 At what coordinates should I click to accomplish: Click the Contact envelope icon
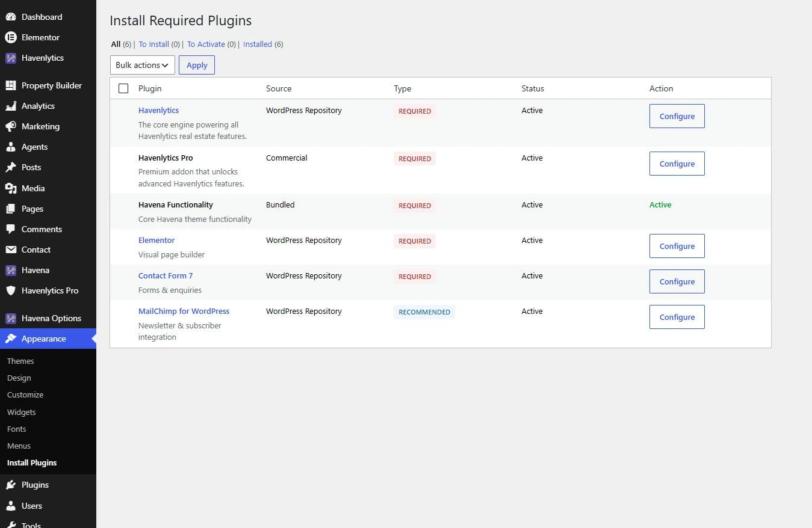[x=11, y=250]
